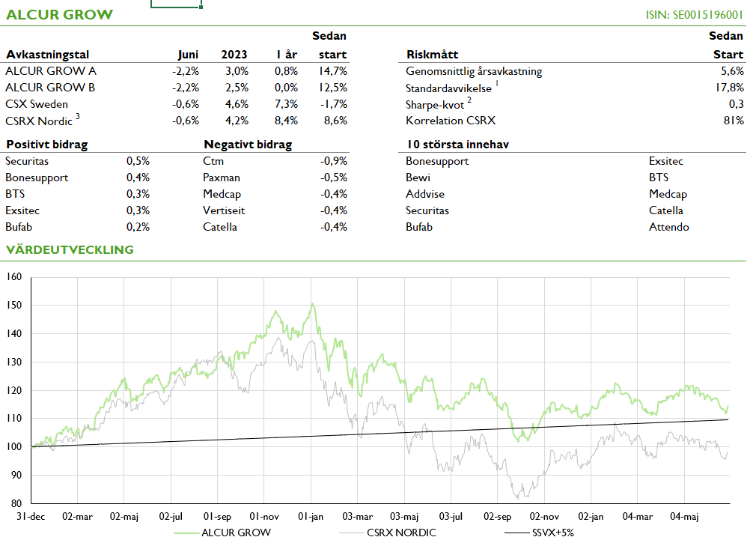Select the ALCUR GROW page title
Viewport: 756px width, 546px height.
point(59,15)
